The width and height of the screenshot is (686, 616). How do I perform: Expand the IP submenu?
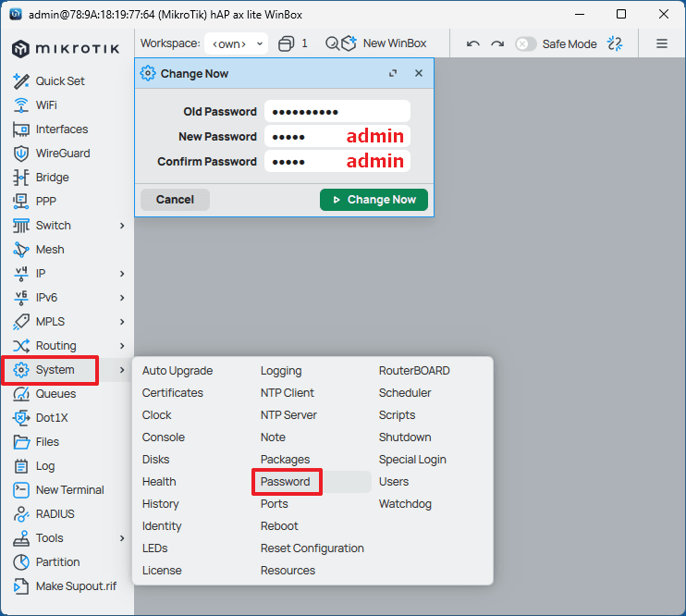tap(122, 274)
